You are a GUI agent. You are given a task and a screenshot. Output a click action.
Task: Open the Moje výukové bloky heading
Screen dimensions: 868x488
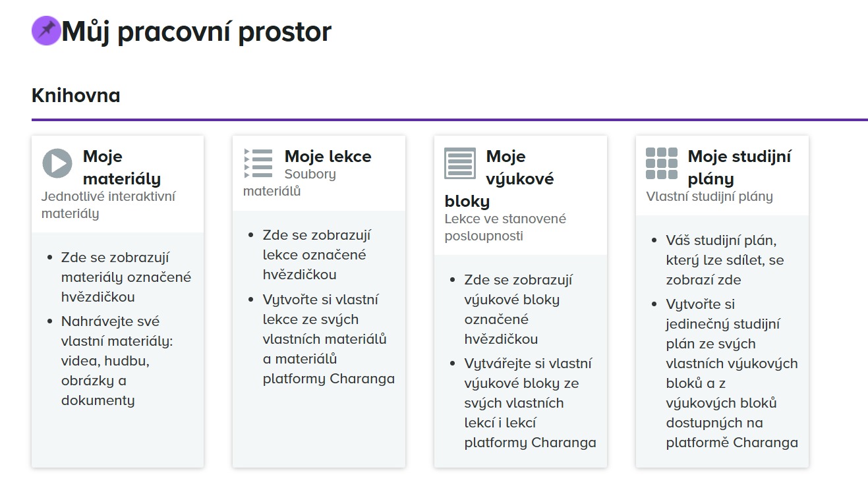coord(500,178)
